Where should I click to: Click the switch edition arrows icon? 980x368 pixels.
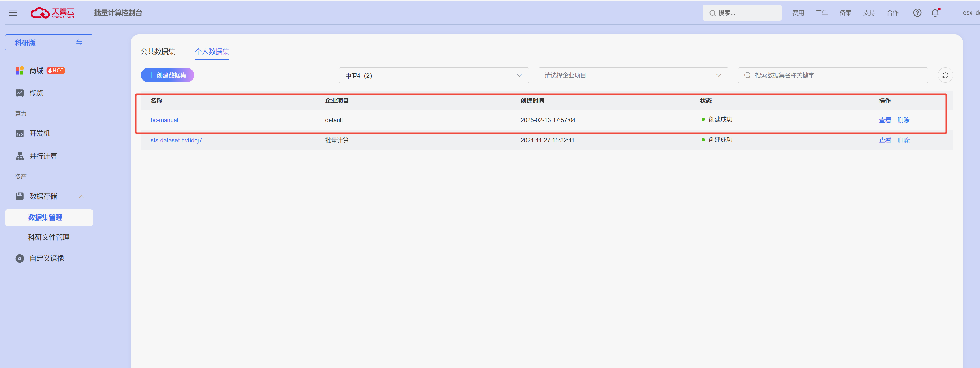pyautogui.click(x=79, y=42)
